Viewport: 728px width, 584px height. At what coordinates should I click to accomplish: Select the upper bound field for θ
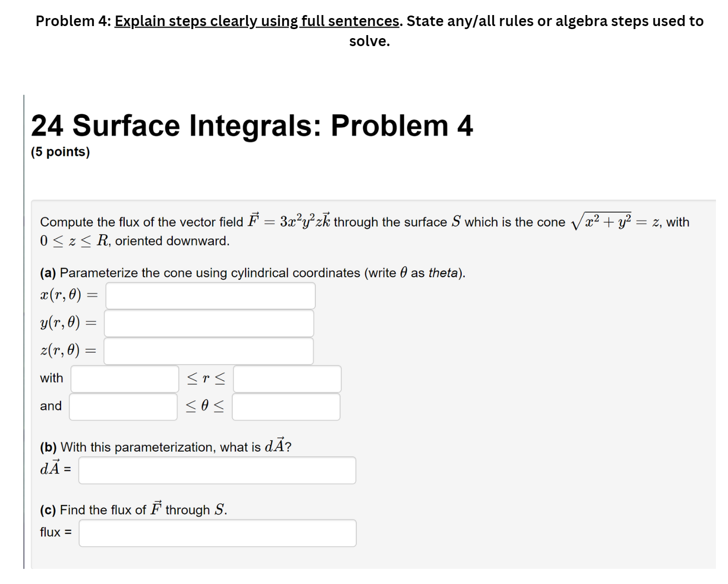click(286, 407)
